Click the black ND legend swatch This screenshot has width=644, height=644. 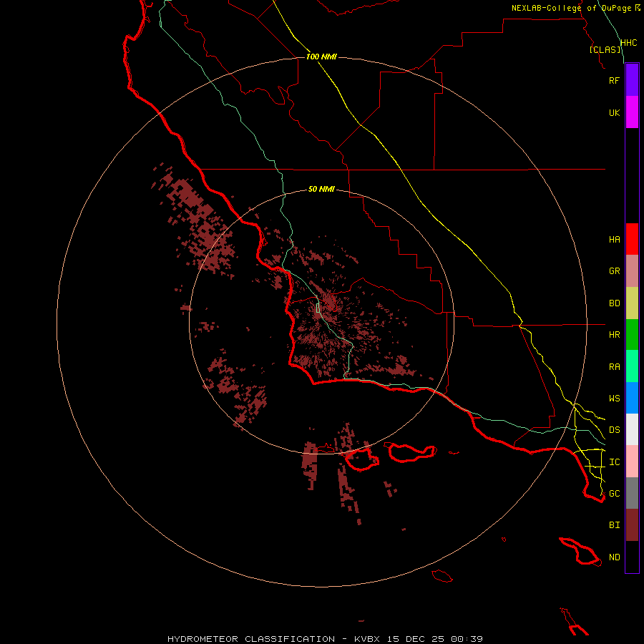click(x=632, y=557)
